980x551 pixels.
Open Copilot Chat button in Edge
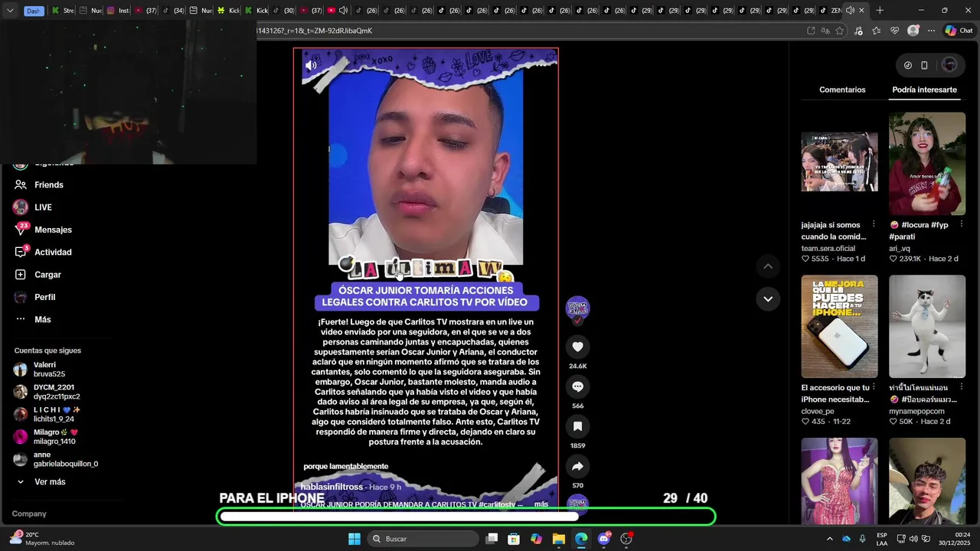pos(959,31)
